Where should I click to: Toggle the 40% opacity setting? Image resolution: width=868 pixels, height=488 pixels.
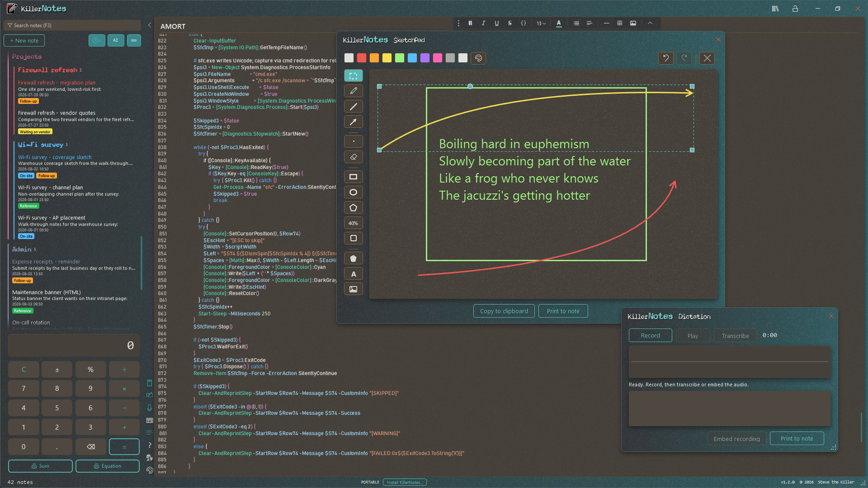point(354,223)
